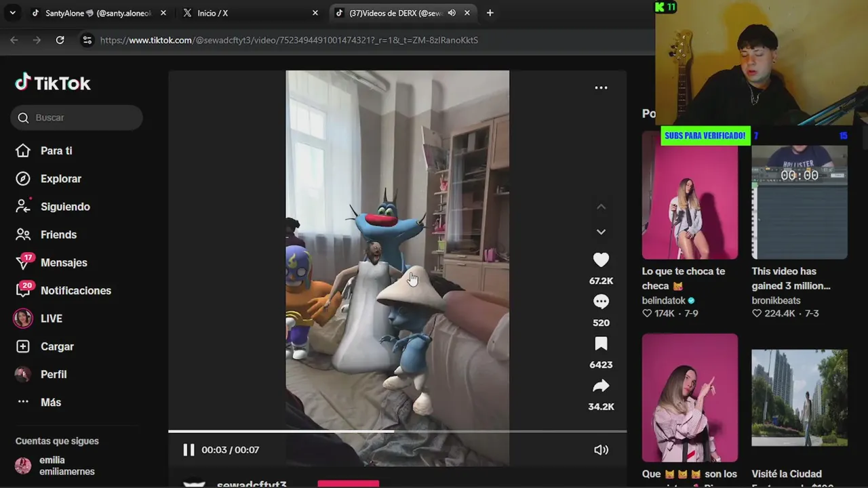
Task: Open the Explorar section
Action: (x=60, y=179)
